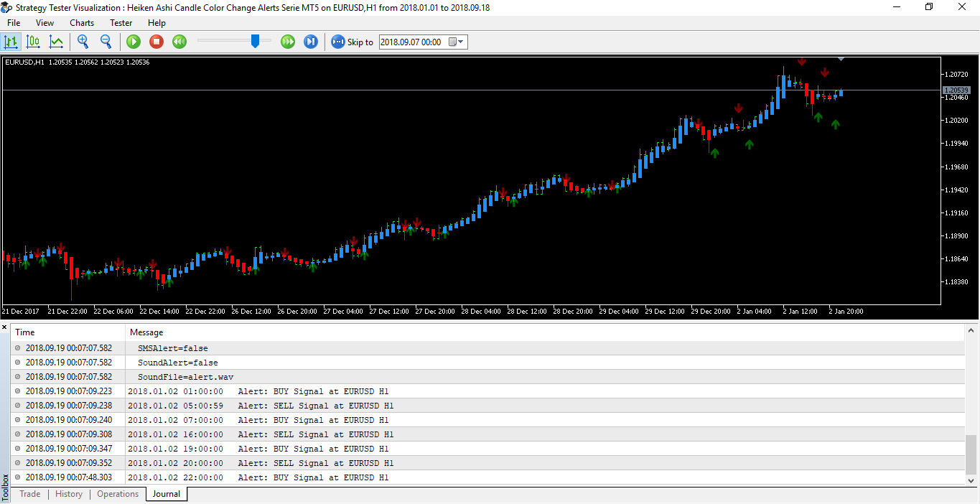The image size is (980, 504).
Task: Select SELL Signal row at 2018.01.02 20:00:00
Action: (x=488, y=463)
